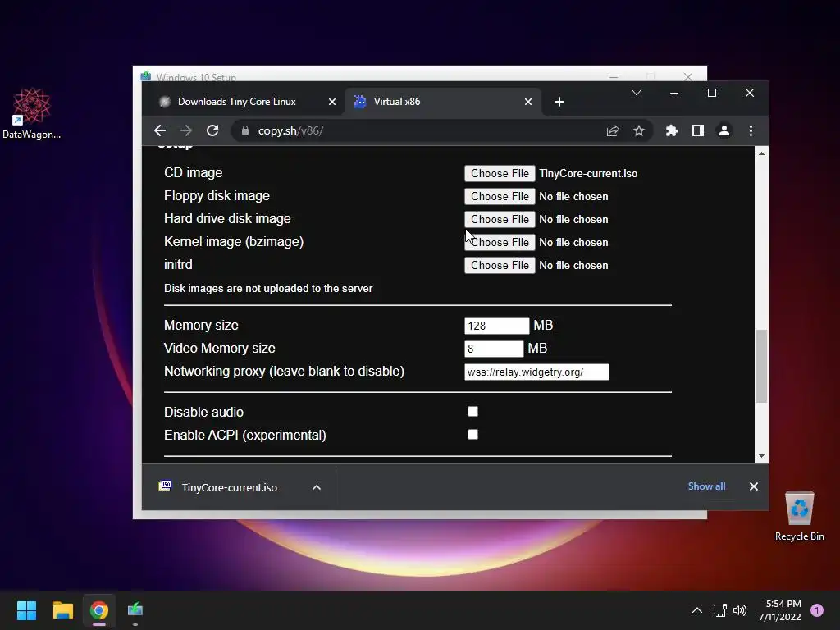Choose a file for the Kernel image (bzimage)
The height and width of the screenshot is (630, 840).
(x=500, y=243)
